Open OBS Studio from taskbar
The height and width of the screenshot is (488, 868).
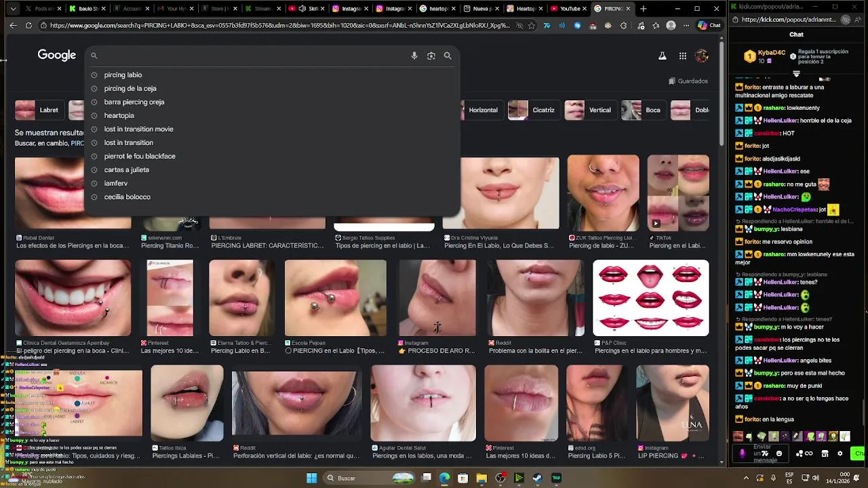(x=500, y=478)
